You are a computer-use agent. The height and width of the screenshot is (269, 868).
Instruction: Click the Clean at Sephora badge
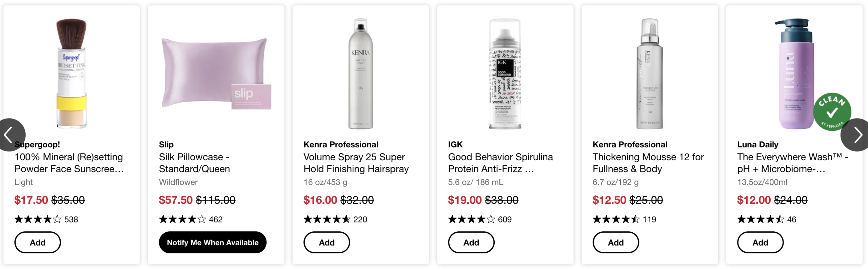832,112
